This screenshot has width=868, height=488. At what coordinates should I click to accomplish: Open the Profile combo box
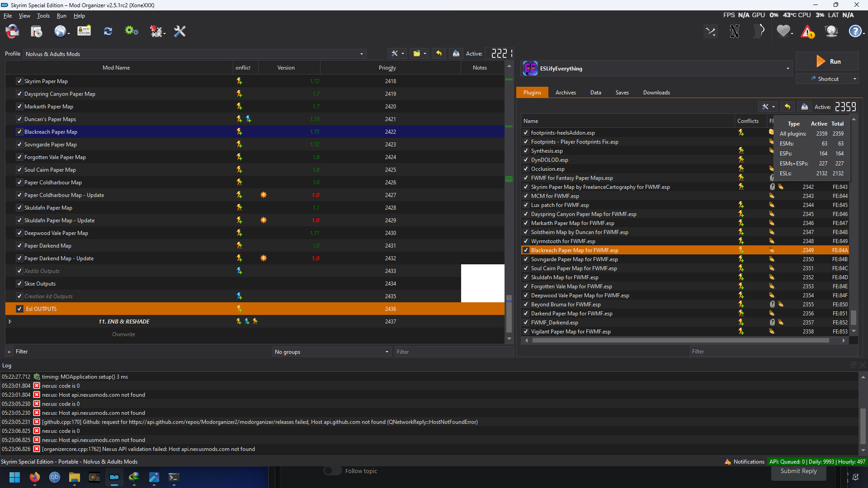[194, 54]
